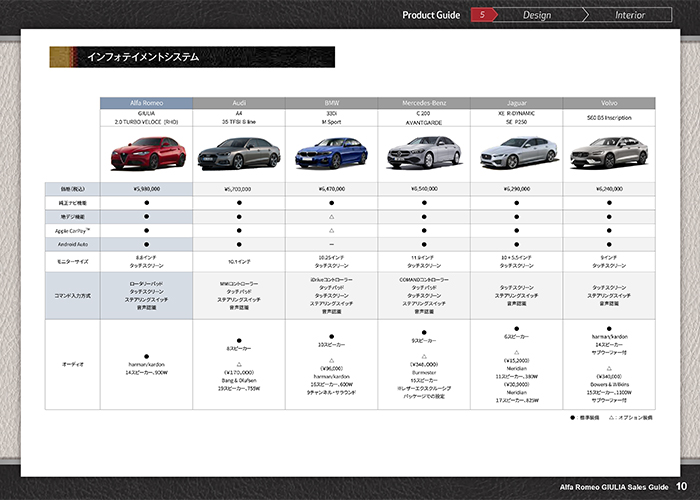Click the ロータリーパッド input method cell

click(146, 296)
